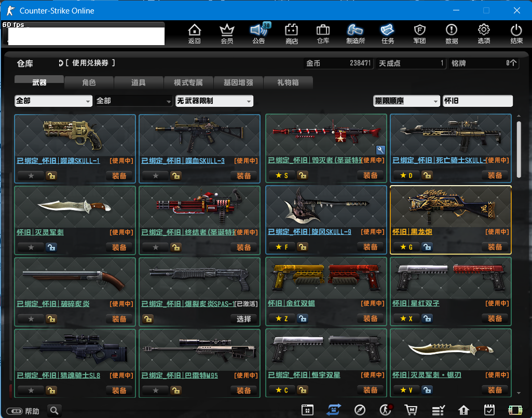Expand the second 全部 dropdown

click(x=133, y=101)
